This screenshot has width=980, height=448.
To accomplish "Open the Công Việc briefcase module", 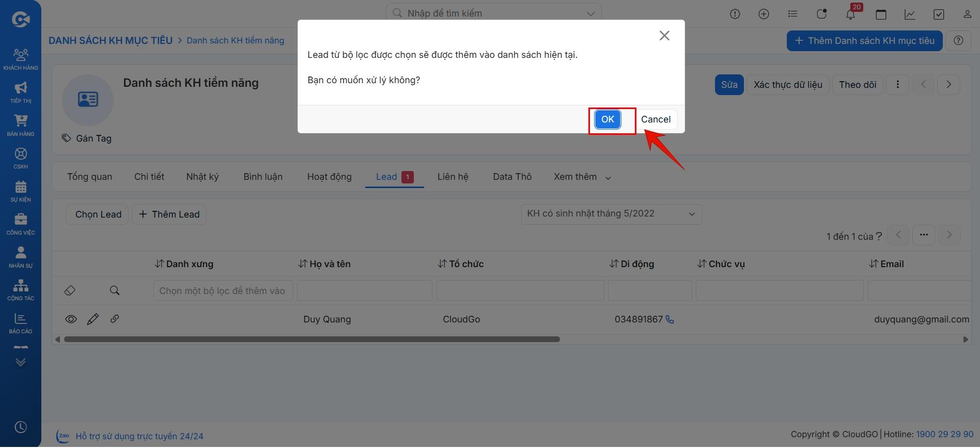I will click(x=21, y=224).
